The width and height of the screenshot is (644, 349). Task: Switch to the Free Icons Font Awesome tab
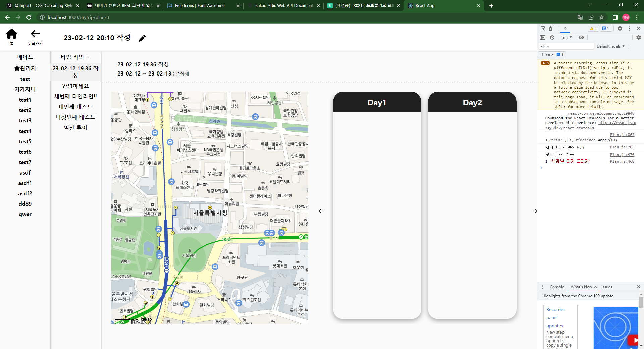(x=204, y=6)
